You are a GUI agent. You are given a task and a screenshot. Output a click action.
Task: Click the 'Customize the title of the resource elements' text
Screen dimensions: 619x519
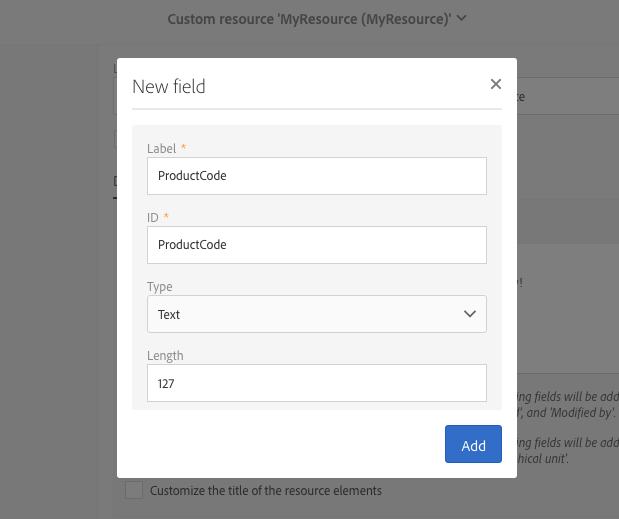265,491
